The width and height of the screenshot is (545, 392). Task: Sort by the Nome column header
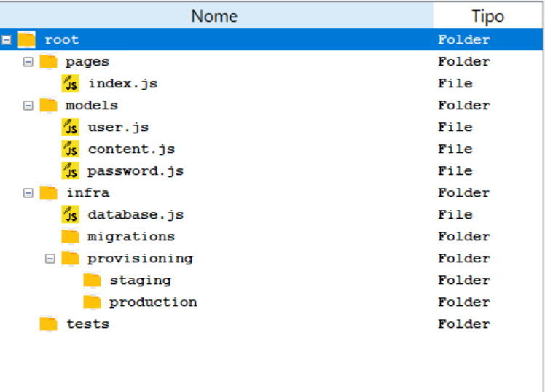[x=214, y=16]
